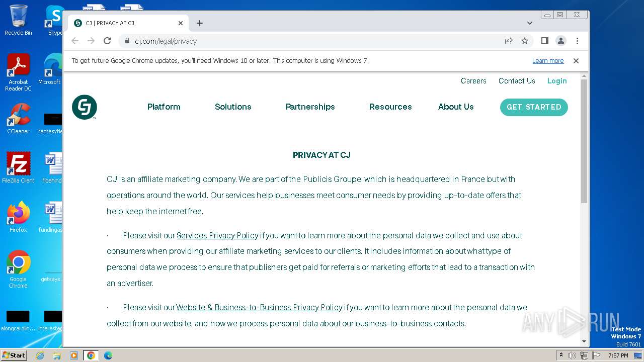Click the Action Center flag icon

tap(595, 355)
